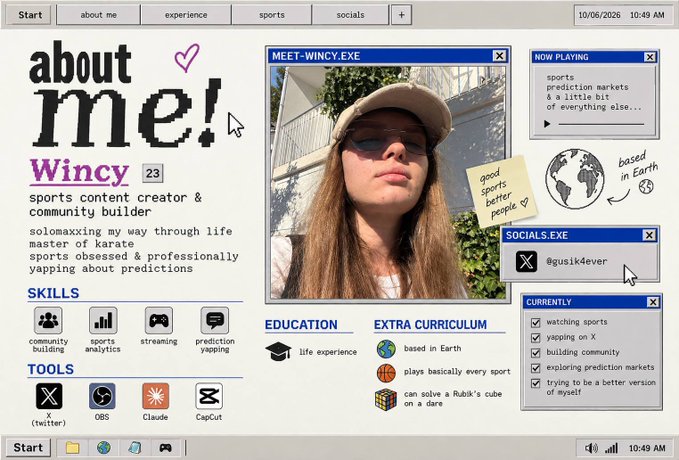Open the community building skill icon
Image resolution: width=679 pixels, height=460 pixels.
coord(48,321)
